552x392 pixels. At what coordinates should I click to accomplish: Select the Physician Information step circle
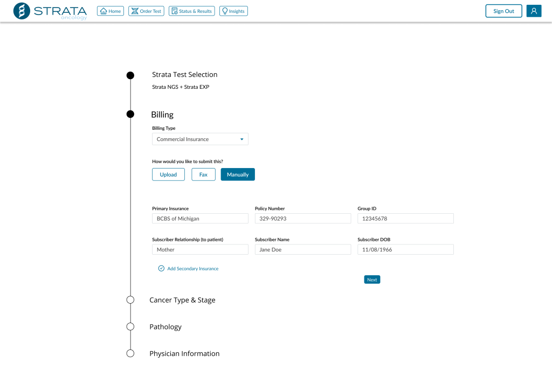pyautogui.click(x=130, y=354)
